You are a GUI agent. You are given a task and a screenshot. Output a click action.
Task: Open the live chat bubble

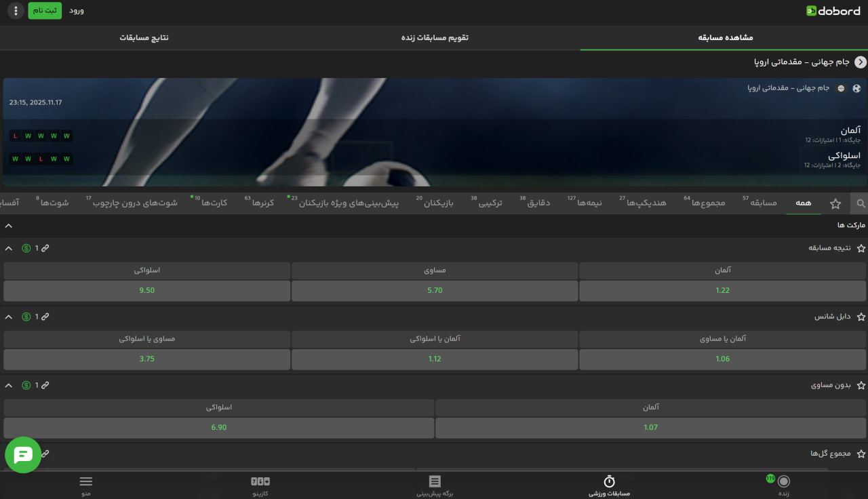coord(23,455)
